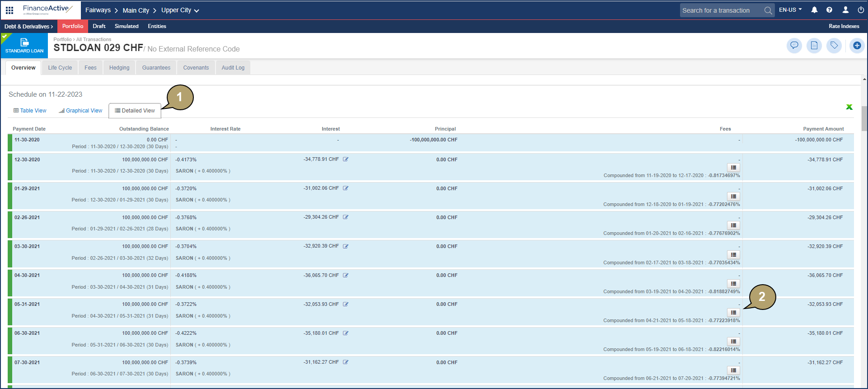Click the notifications bell icon

tap(814, 10)
